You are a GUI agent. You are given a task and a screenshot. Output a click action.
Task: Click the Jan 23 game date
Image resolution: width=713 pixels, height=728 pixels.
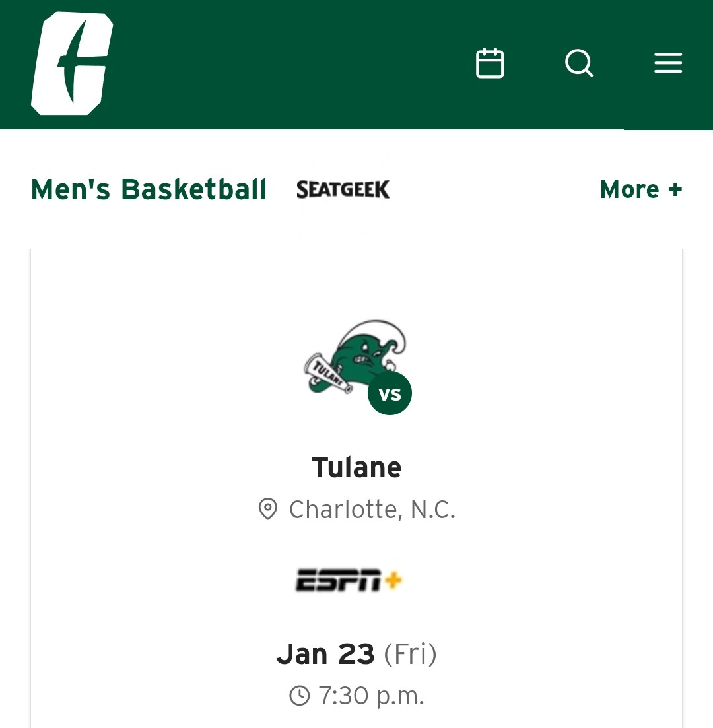pos(325,654)
